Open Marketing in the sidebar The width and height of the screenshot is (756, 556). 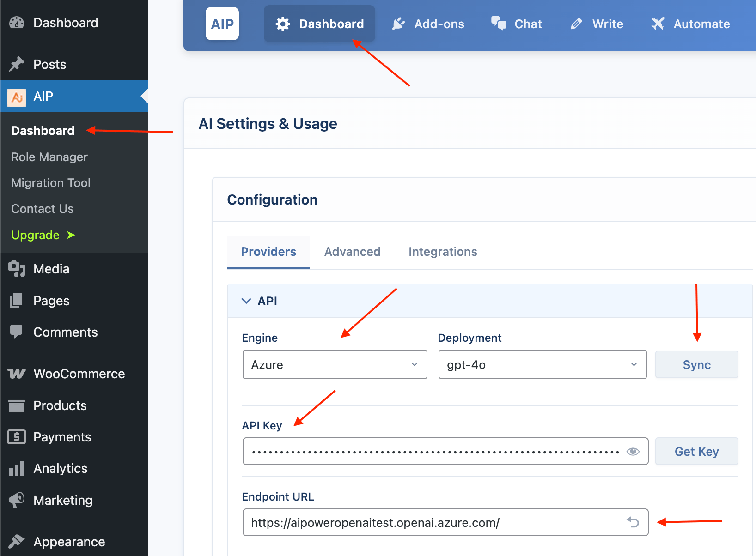[63, 500]
